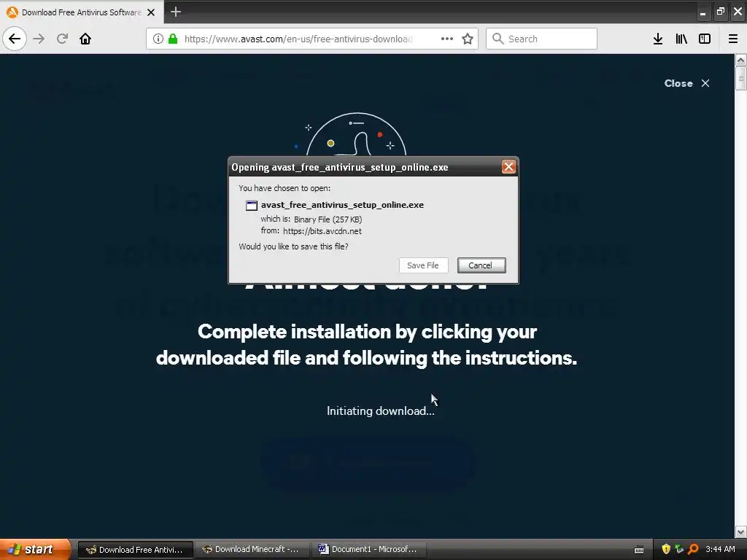
Task: Click the search magnifier icon
Action: (x=498, y=39)
